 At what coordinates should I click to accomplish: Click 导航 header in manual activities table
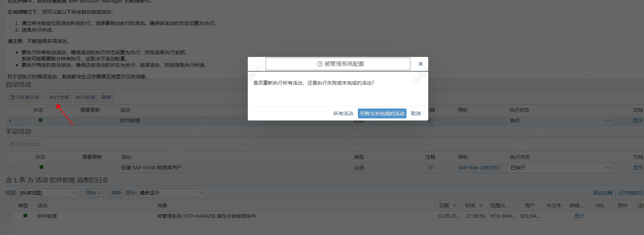click(463, 157)
